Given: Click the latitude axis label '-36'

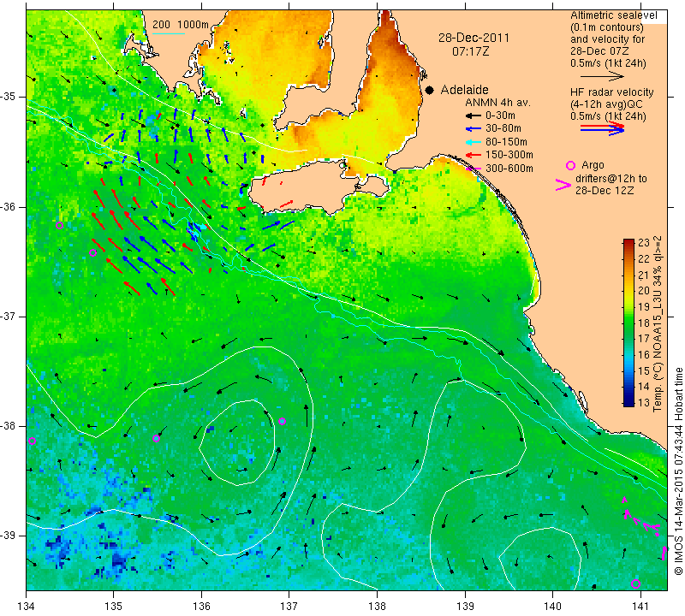Looking at the screenshot, I should 9,207.
